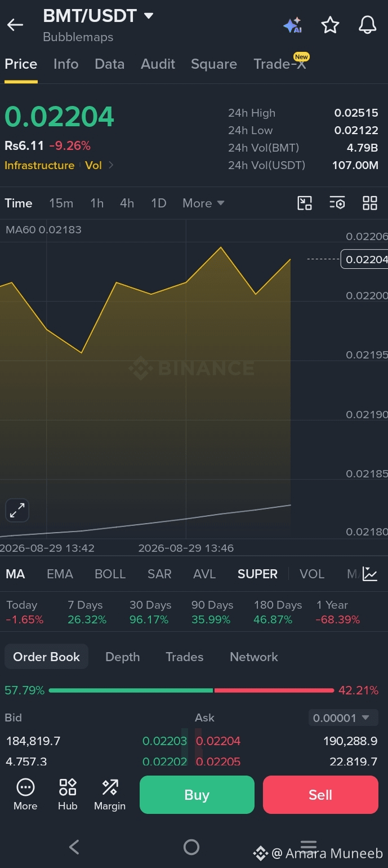388x868 pixels.
Task: Toggle the SUPER indicator
Action: (257, 574)
